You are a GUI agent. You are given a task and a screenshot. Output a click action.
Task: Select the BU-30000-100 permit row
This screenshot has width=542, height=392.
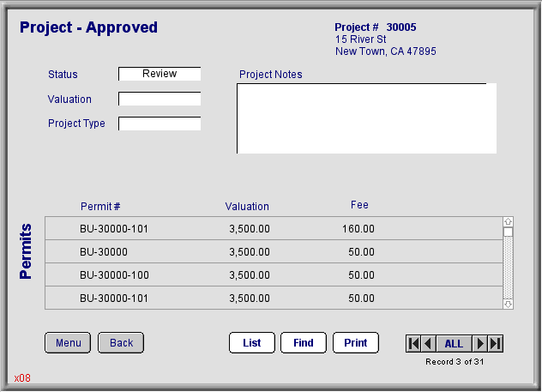[x=274, y=274]
